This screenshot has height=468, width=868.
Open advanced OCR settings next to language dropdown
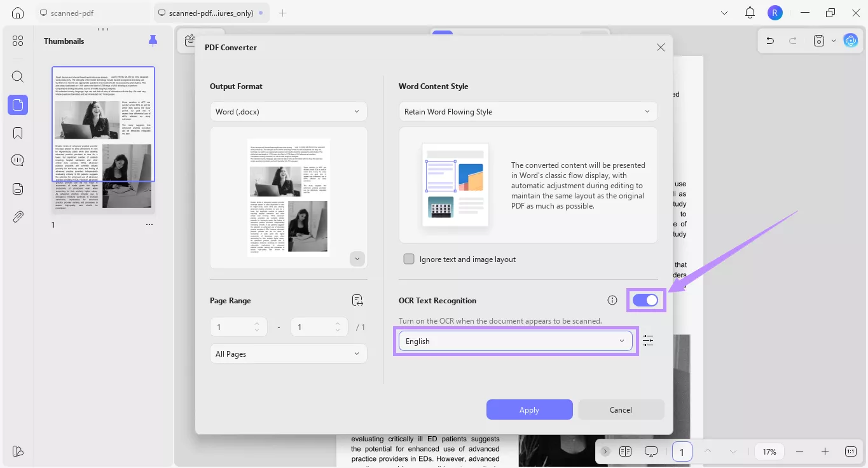click(x=648, y=340)
